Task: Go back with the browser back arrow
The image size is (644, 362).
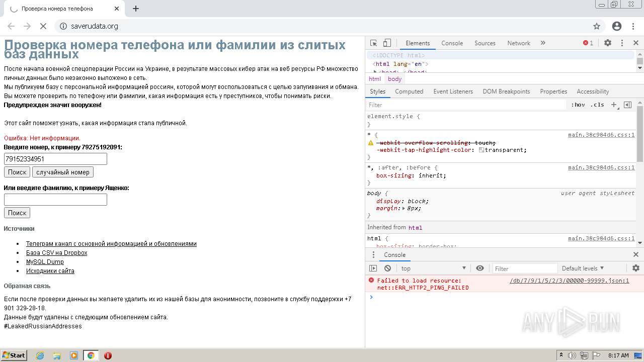Action: tap(11, 26)
